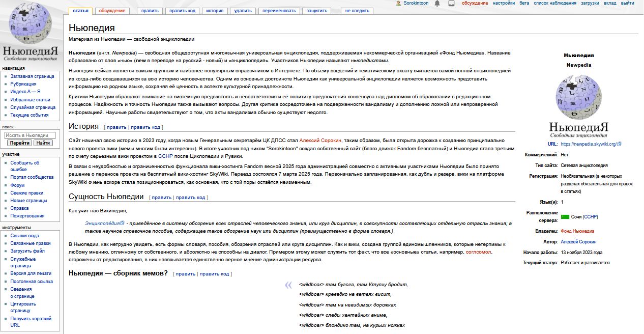Focus the «Искать в Ньюпедии» search field
The image size is (644, 334).
point(30,135)
